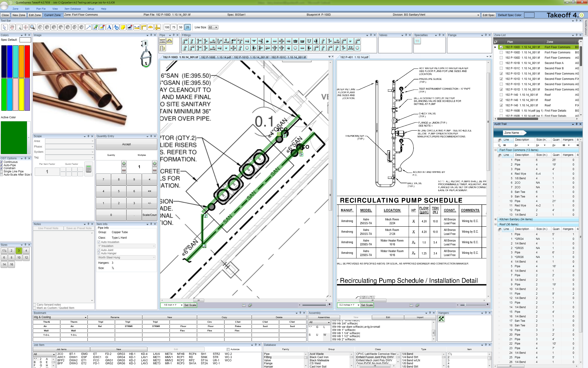Click the crosshair target tool

click(26, 27)
